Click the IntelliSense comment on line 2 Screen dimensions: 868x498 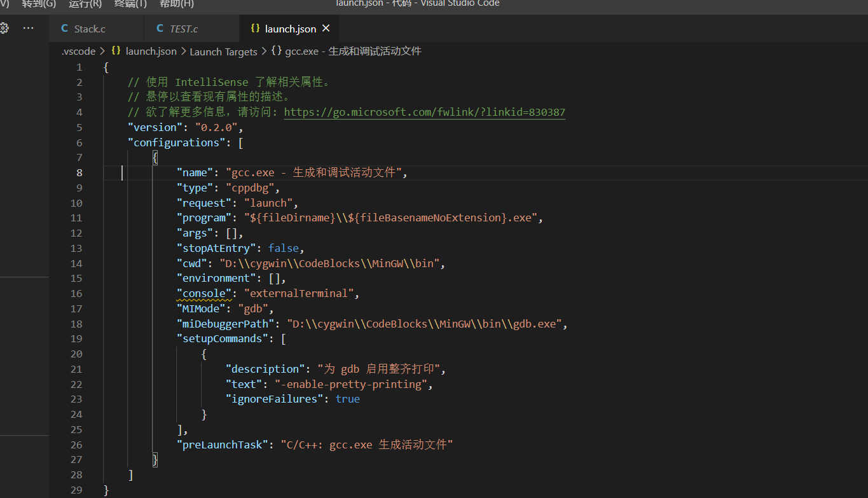[x=229, y=83]
